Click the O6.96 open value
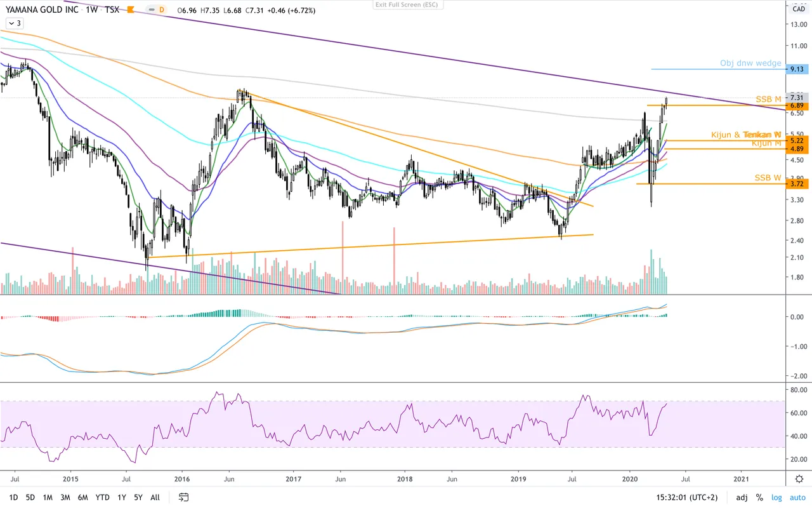This screenshot has width=812, height=508. 187,11
